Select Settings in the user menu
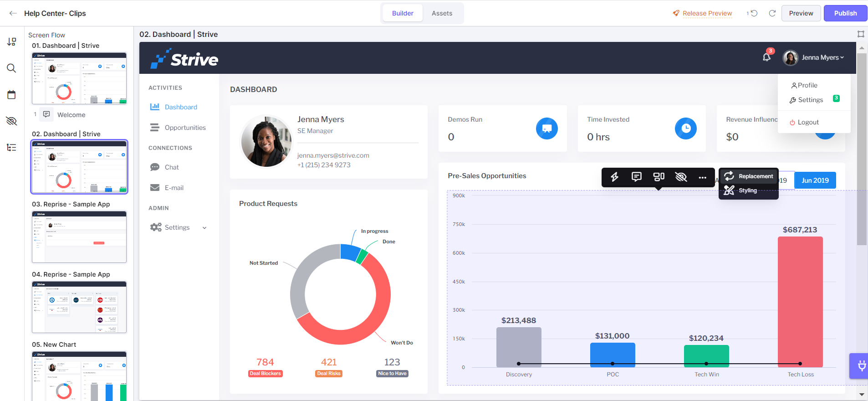This screenshot has height=401, width=868. click(806, 100)
